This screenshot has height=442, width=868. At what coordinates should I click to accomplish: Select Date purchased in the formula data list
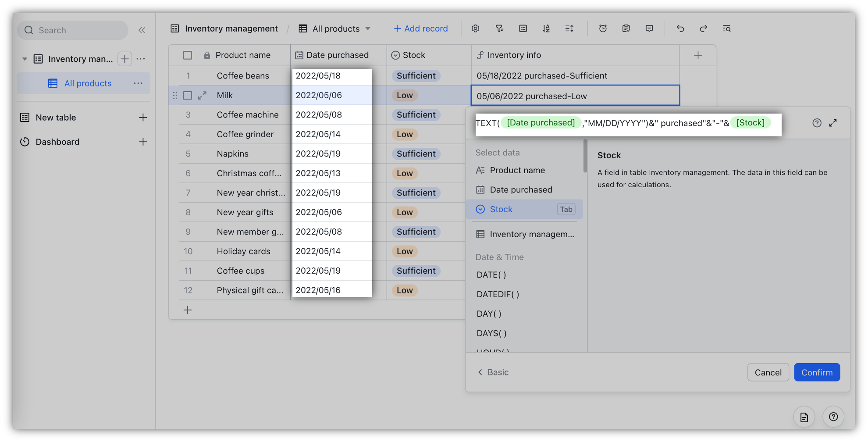click(521, 189)
